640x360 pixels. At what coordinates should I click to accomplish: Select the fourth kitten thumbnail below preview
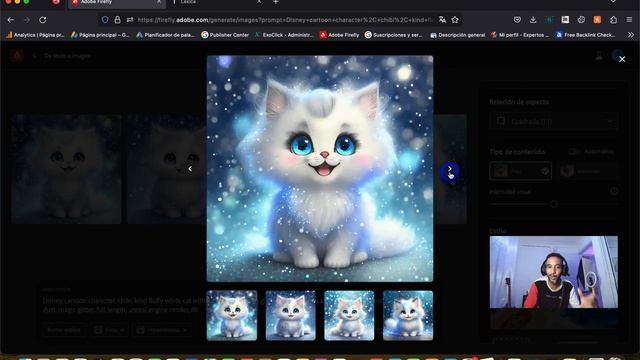coord(408,316)
